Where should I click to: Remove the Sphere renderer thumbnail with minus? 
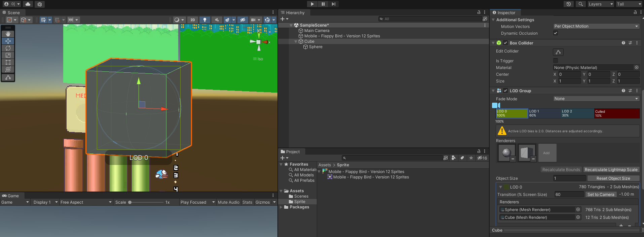tap(513, 159)
